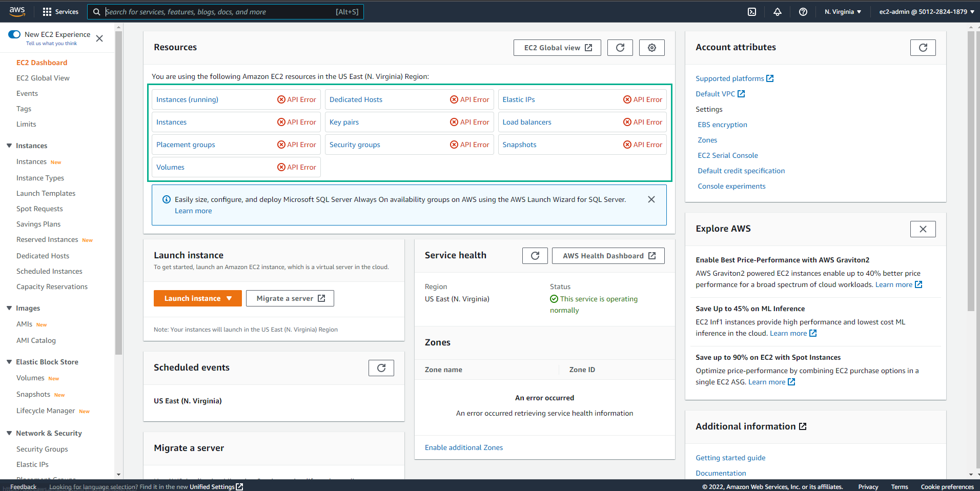This screenshot has width=980, height=491.
Task: Open Volumes resource link
Action: (170, 167)
